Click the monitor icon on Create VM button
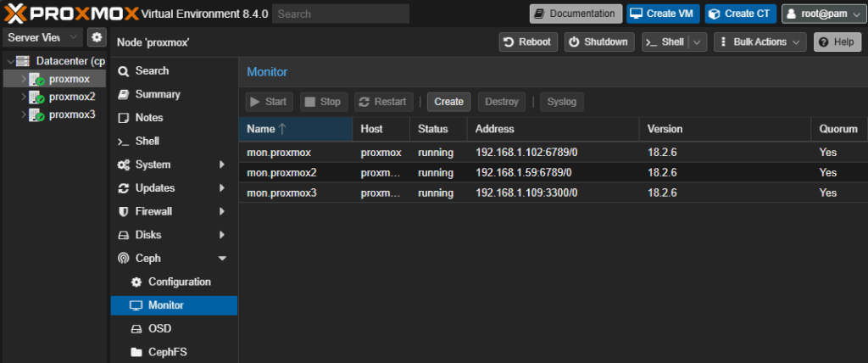Screen dimensions: 868x363 click(637, 14)
